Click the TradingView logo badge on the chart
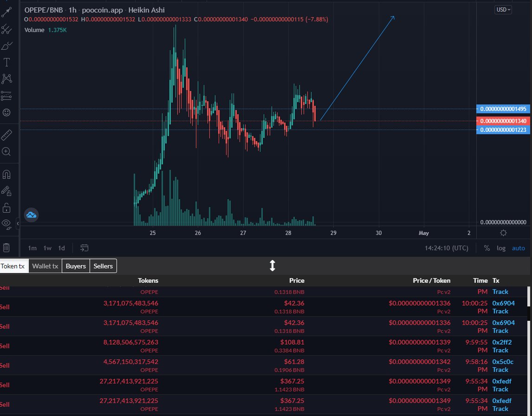This screenshot has height=416, width=532. 31,215
